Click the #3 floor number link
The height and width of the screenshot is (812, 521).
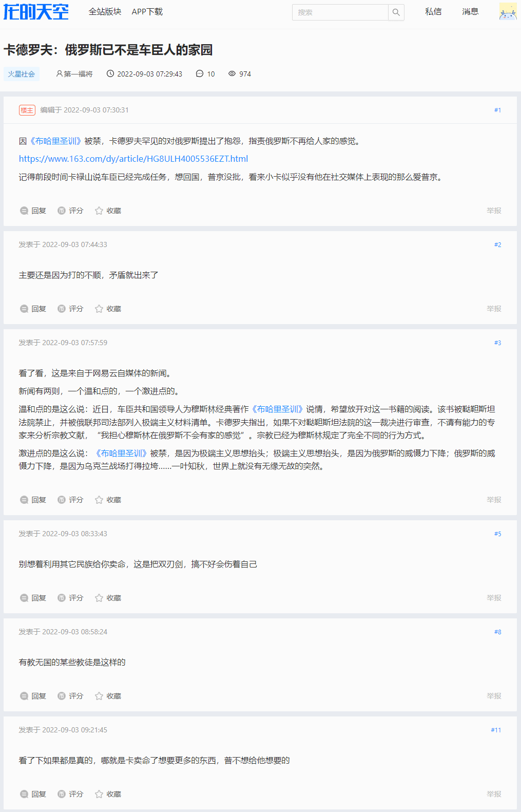(497, 343)
